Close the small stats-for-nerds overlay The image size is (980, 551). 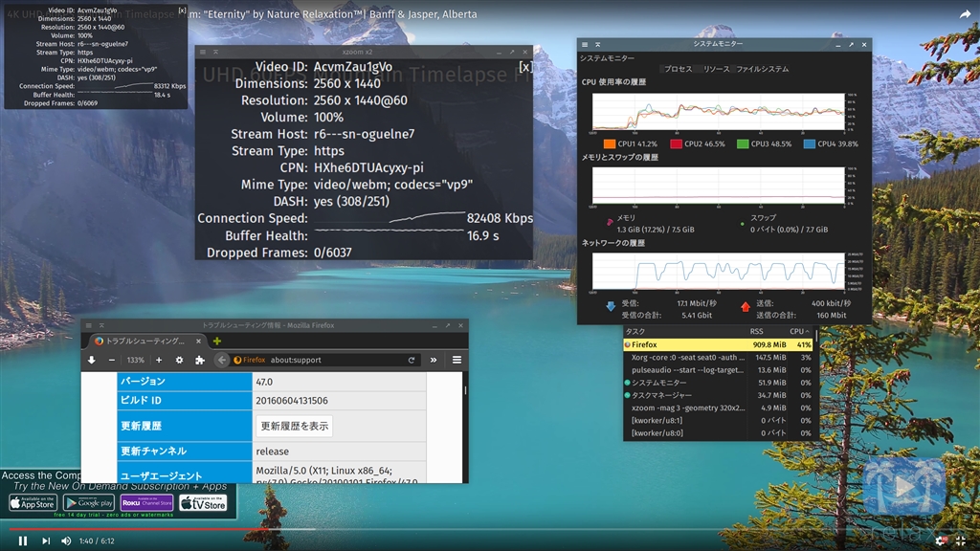(182, 11)
